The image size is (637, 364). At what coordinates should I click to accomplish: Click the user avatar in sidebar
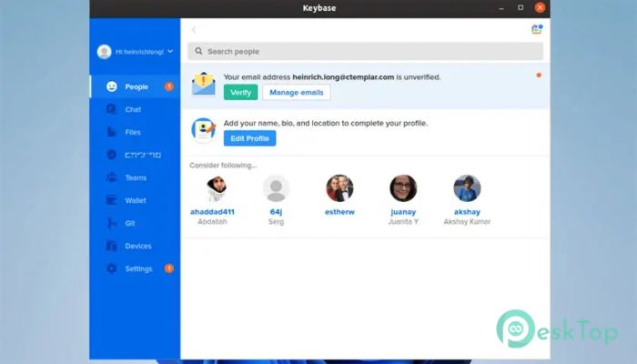105,52
